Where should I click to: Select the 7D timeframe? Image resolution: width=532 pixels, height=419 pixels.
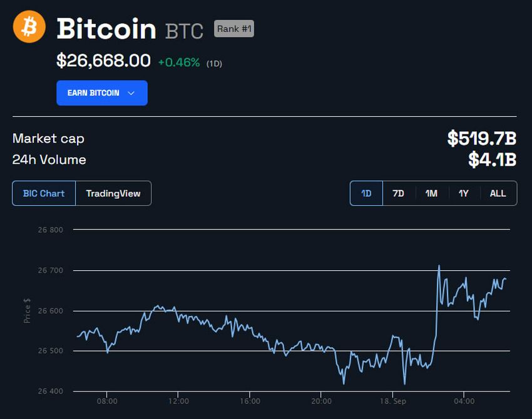(399, 193)
